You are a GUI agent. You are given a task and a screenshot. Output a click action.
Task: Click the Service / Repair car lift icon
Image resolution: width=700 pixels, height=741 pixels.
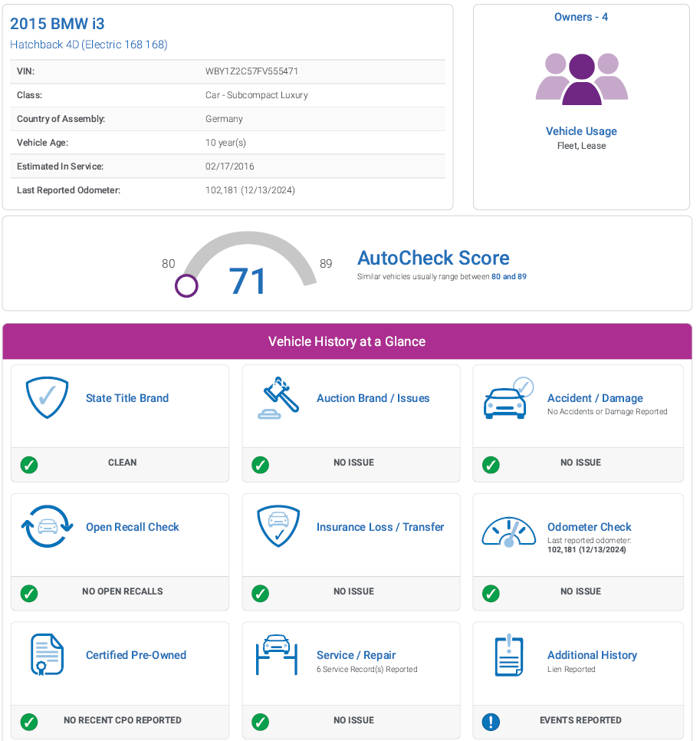point(277,654)
